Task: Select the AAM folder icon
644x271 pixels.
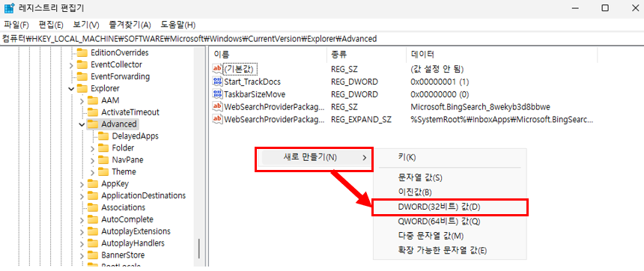Action: [94, 100]
